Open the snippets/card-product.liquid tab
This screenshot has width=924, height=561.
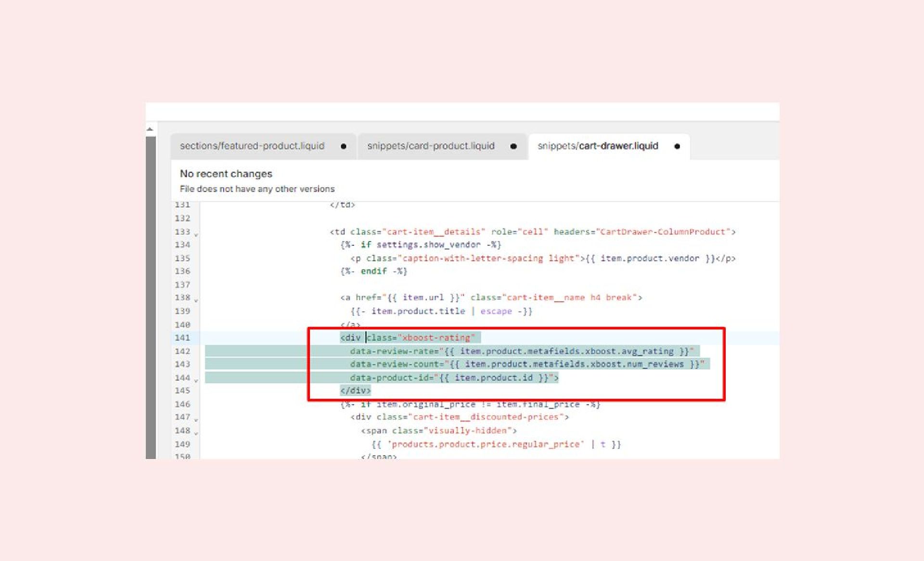(x=431, y=146)
